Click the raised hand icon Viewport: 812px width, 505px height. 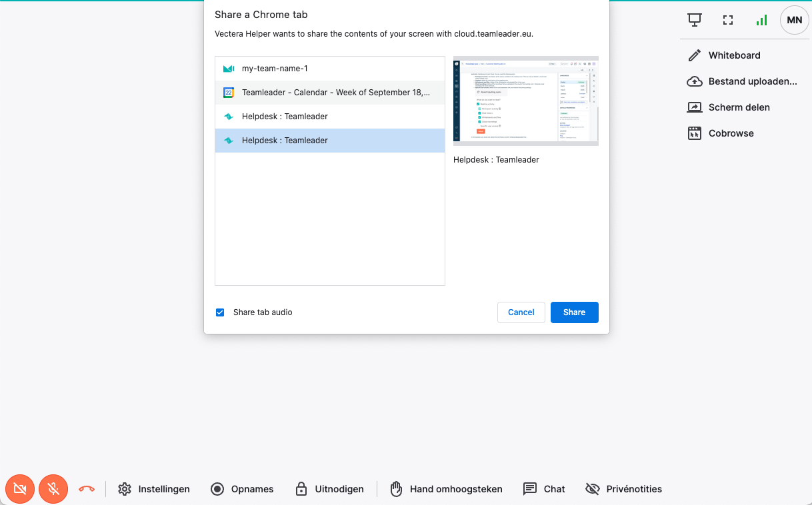[397, 489]
